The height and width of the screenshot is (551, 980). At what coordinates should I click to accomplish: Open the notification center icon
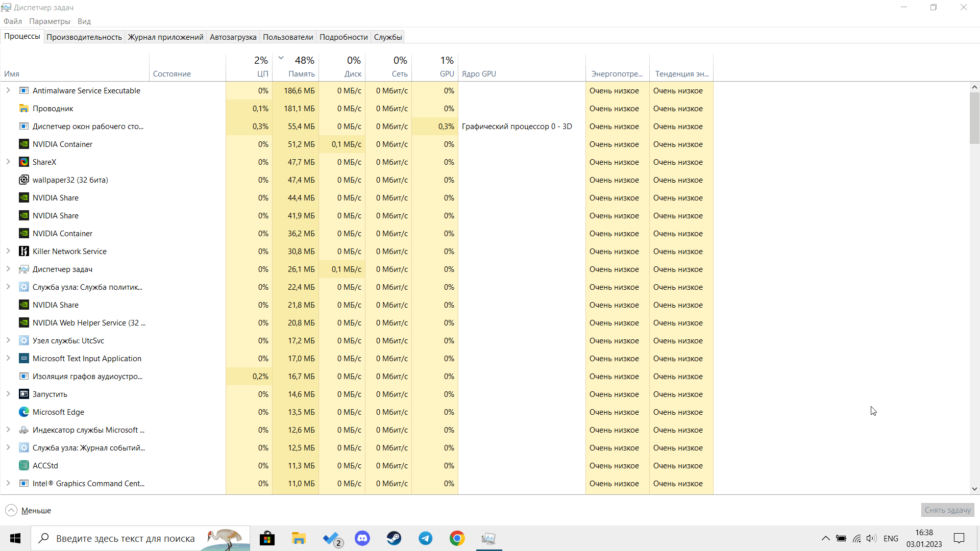959,538
